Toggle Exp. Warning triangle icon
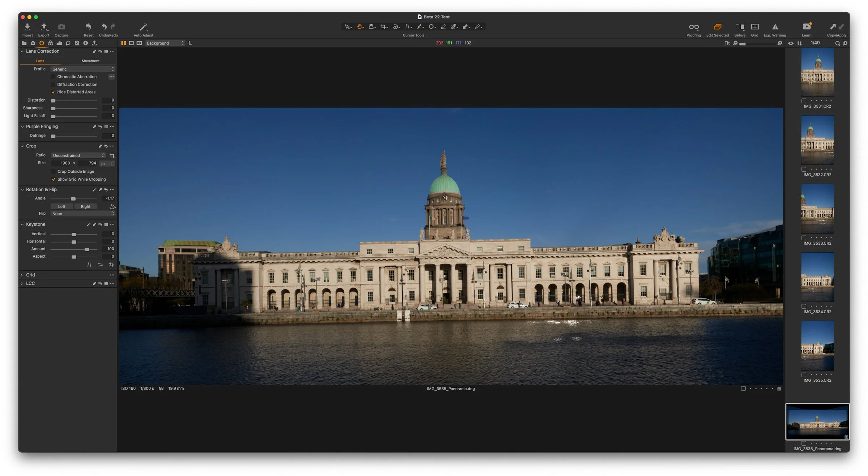The image size is (868, 476). (x=775, y=27)
